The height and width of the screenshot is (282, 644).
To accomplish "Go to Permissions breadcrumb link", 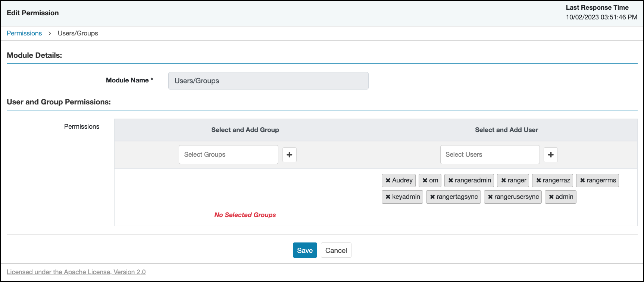I will [24, 33].
